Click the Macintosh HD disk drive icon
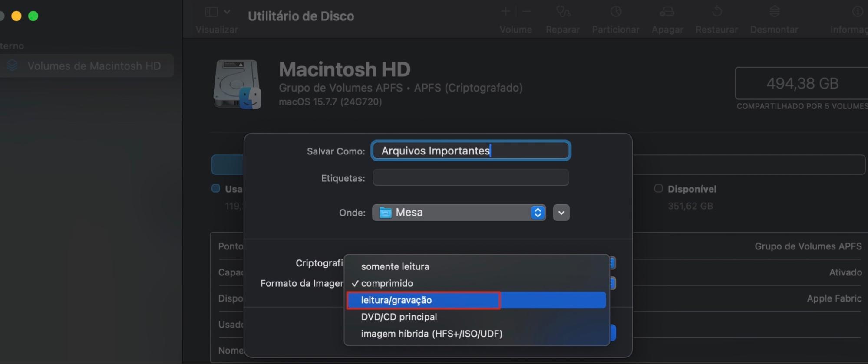 237,84
